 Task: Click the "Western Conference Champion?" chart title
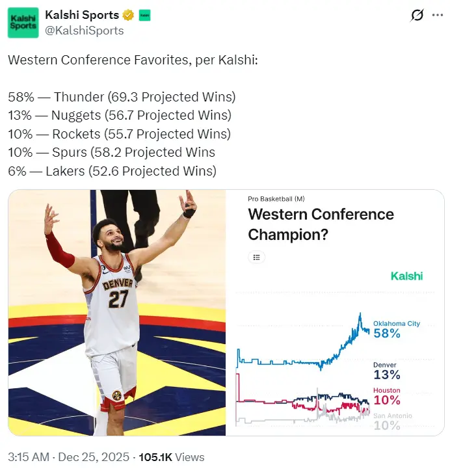pos(321,224)
